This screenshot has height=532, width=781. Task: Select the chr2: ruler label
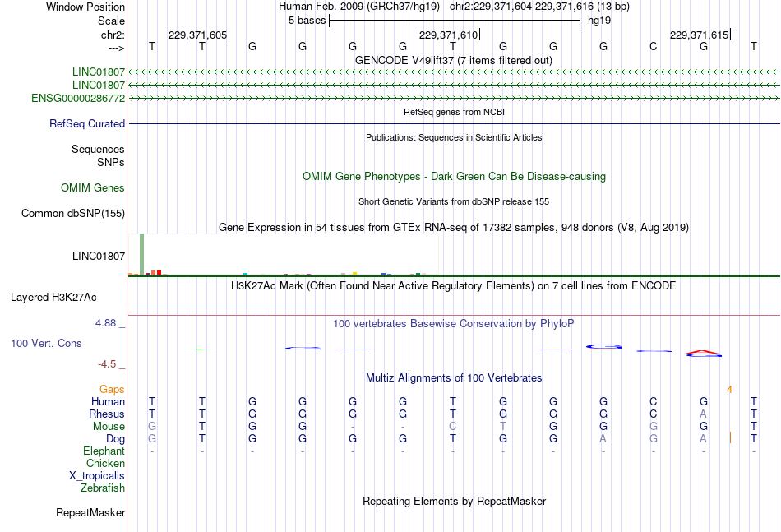(113, 35)
